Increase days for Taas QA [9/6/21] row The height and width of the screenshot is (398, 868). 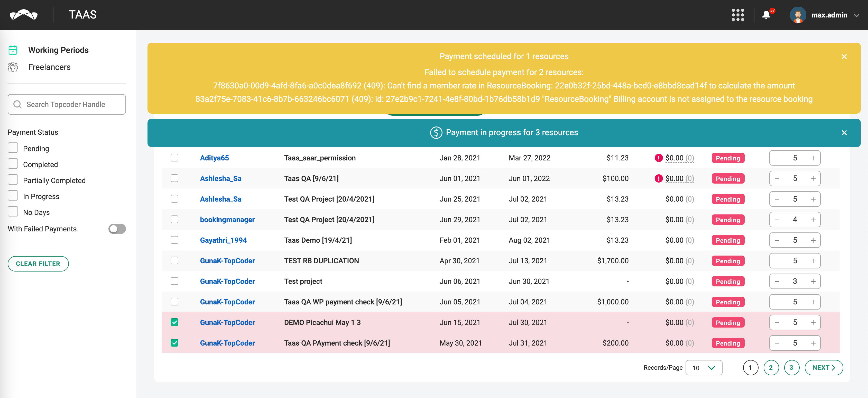[x=813, y=179]
